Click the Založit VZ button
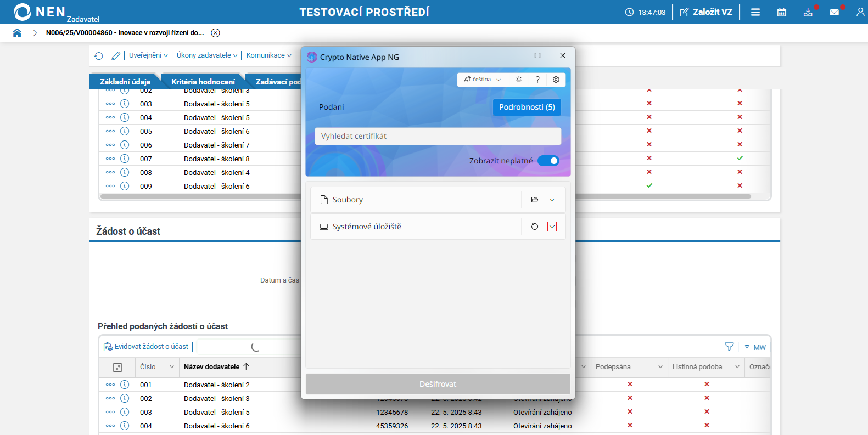Image resolution: width=868 pixels, height=435 pixels. (706, 12)
